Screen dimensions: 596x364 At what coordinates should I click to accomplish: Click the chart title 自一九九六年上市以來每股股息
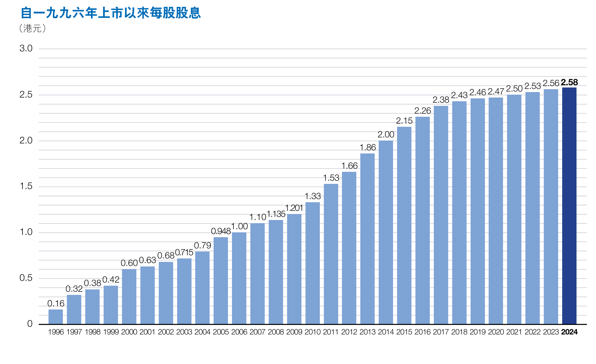[x=111, y=13]
